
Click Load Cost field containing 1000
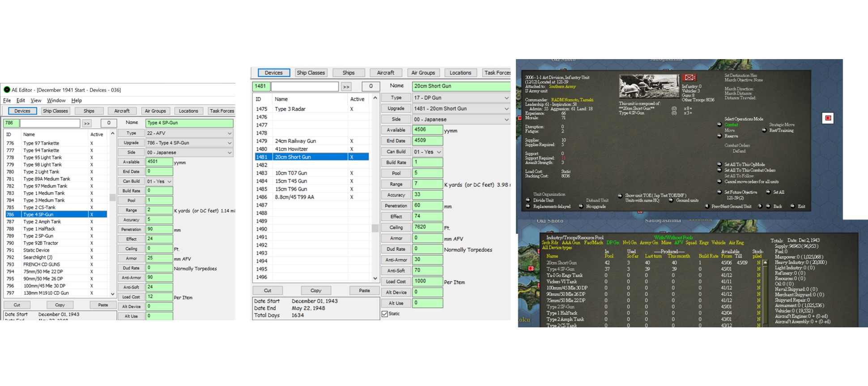click(x=427, y=282)
